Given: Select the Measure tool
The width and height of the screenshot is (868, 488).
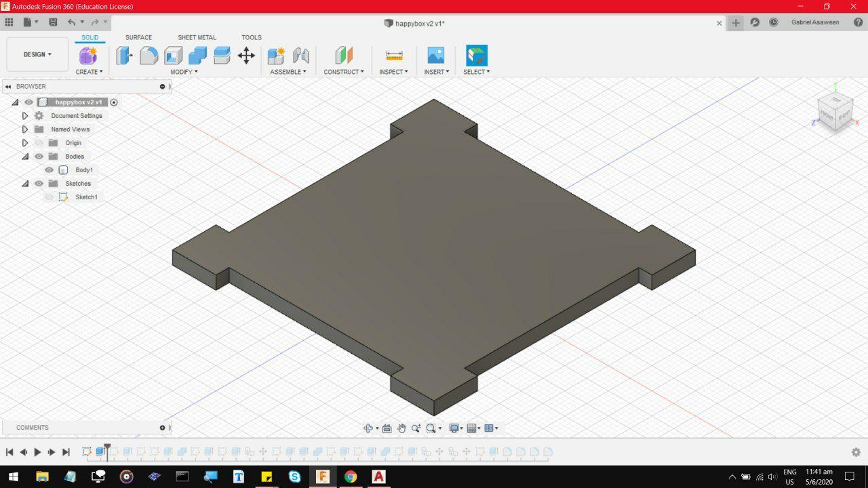Looking at the screenshot, I should click(394, 56).
